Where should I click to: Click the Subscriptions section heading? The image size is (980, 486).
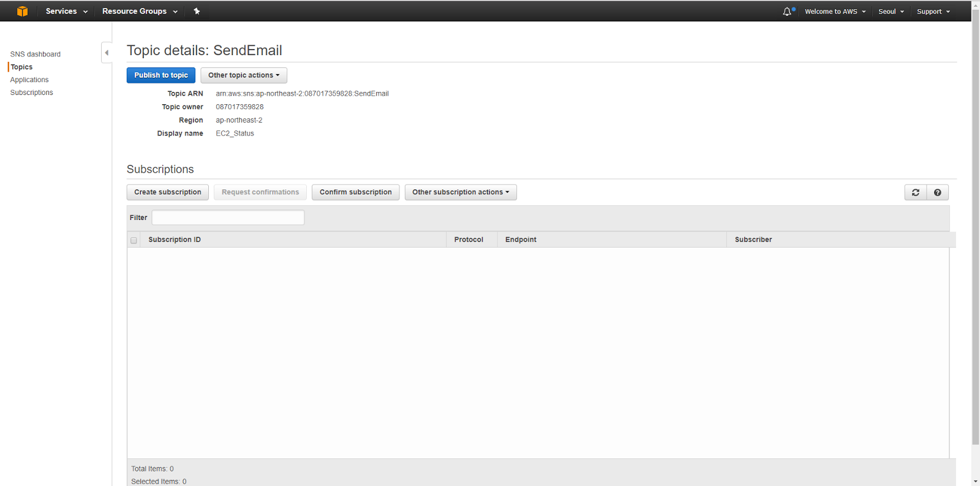pyautogui.click(x=160, y=169)
